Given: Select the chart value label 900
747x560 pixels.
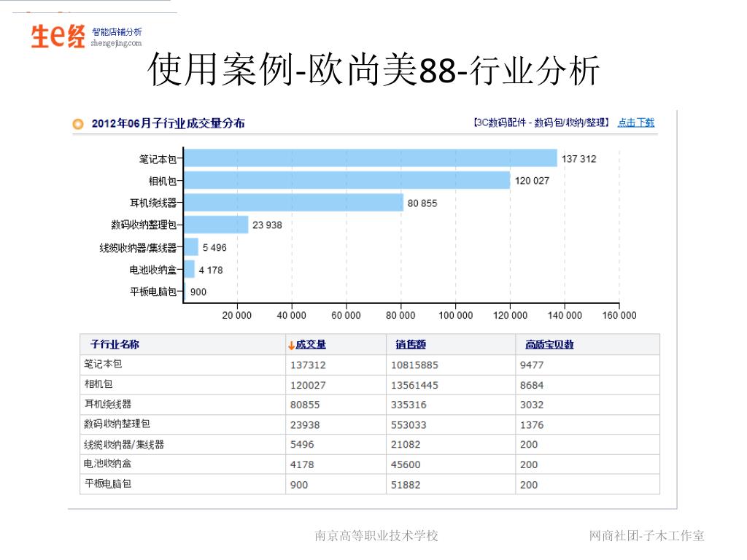Looking at the screenshot, I should [198, 292].
